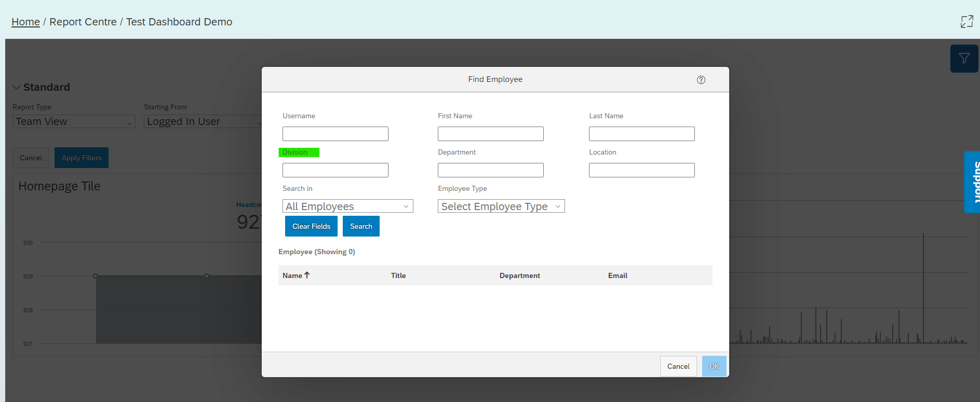This screenshot has width=980, height=402.
Task: Toggle fullscreen expand icon
Action: [966, 21]
